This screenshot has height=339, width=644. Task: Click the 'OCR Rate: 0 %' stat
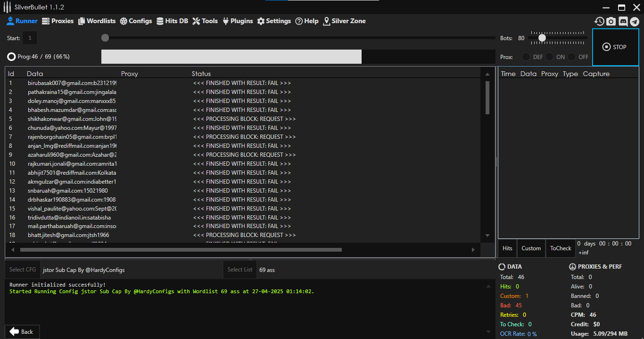pyautogui.click(x=519, y=334)
